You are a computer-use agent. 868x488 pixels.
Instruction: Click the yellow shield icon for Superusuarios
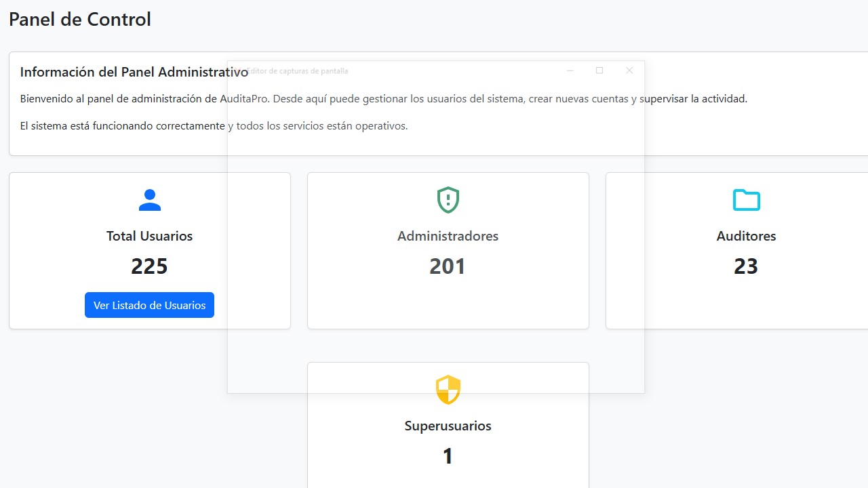448,390
